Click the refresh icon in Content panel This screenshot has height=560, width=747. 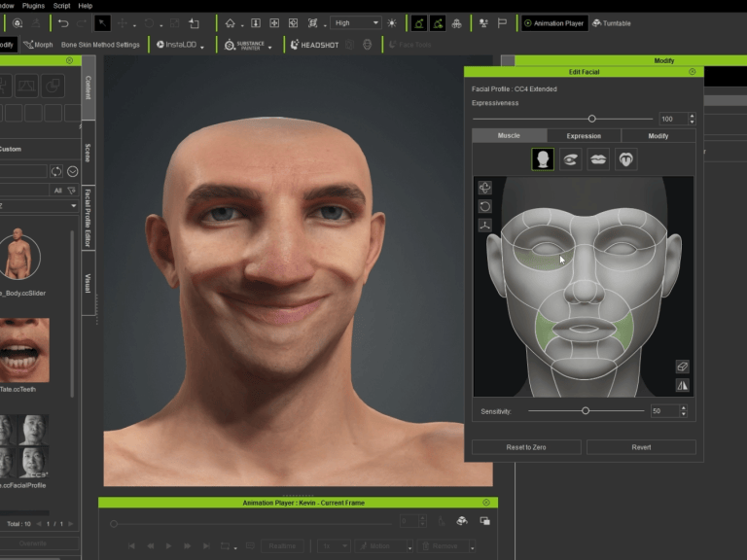56,171
